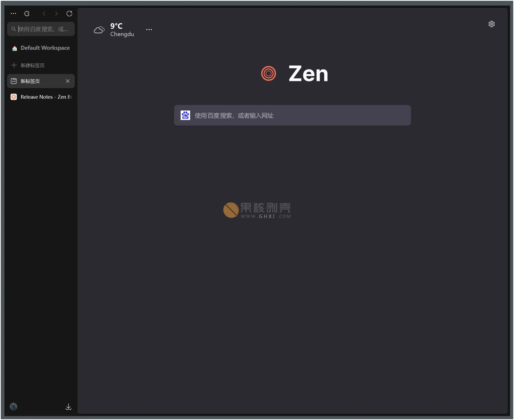
Task: Click the Release Notes tab favicon
Action: pos(14,97)
